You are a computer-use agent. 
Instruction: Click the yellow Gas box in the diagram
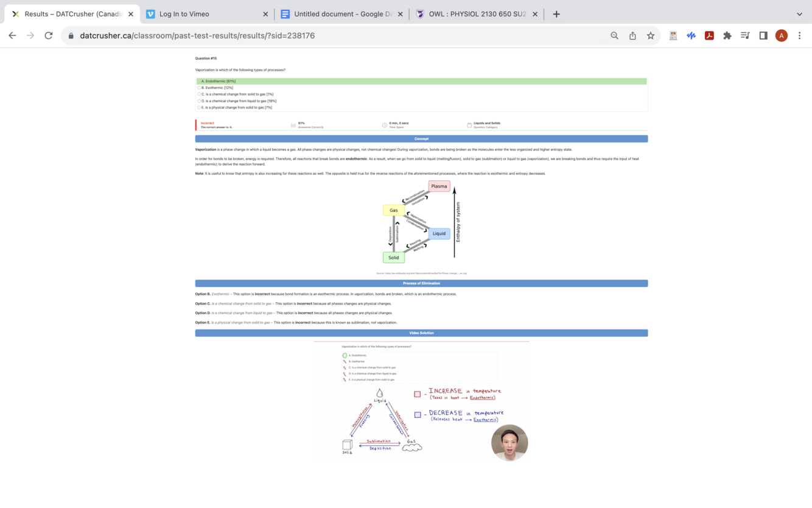(394, 210)
